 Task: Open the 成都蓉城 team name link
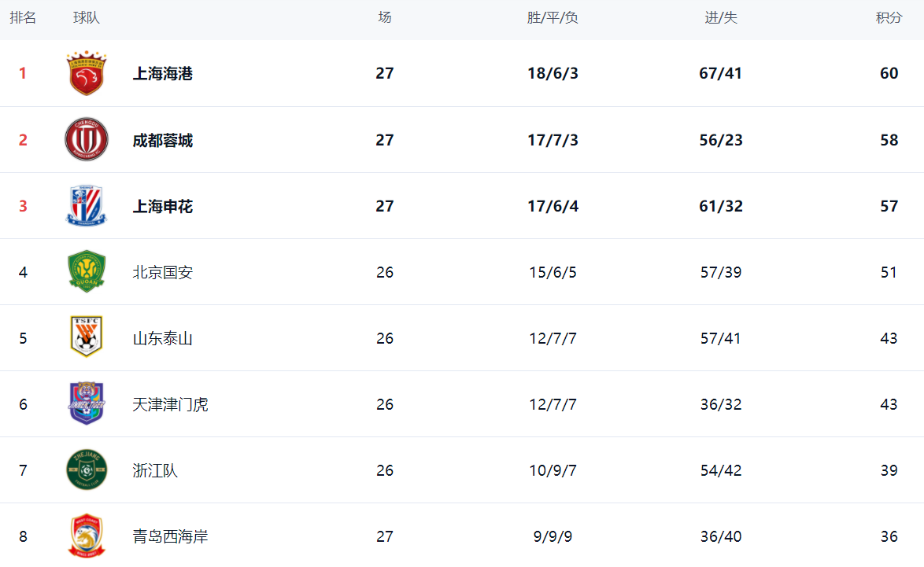tap(163, 140)
